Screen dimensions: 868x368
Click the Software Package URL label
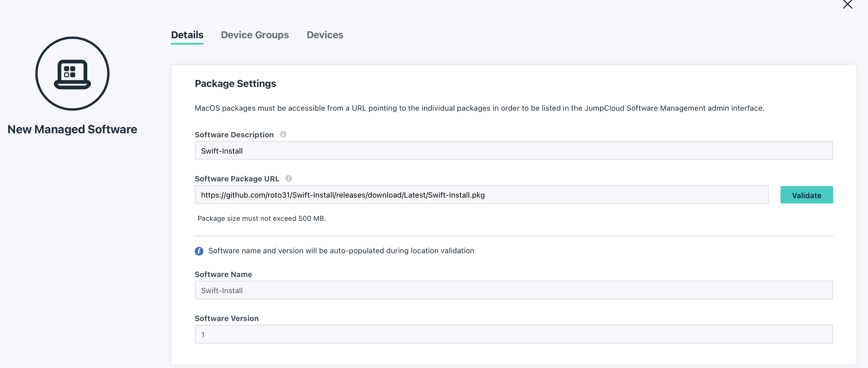click(x=236, y=179)
